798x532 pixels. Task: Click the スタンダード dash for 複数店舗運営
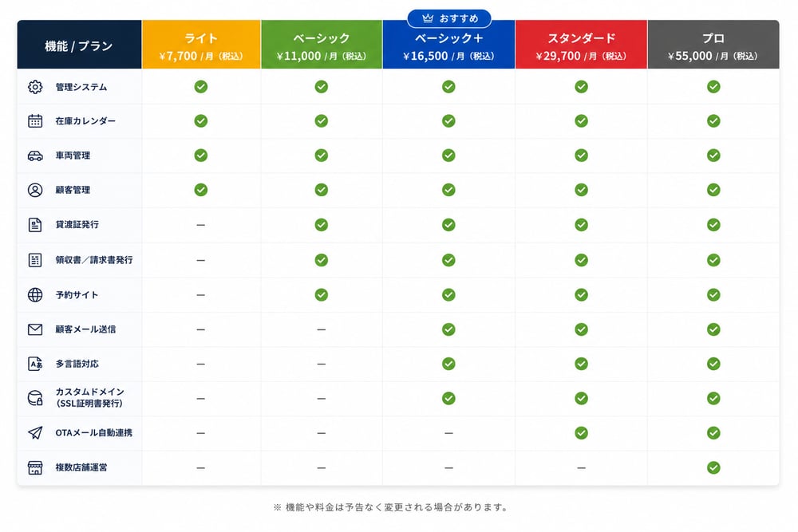(581, 468)
